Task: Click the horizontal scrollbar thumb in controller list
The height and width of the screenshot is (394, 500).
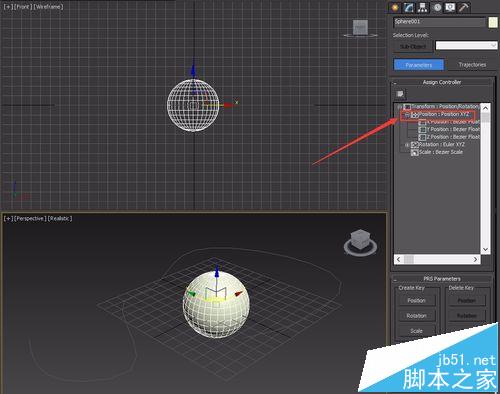Action: 409,259
